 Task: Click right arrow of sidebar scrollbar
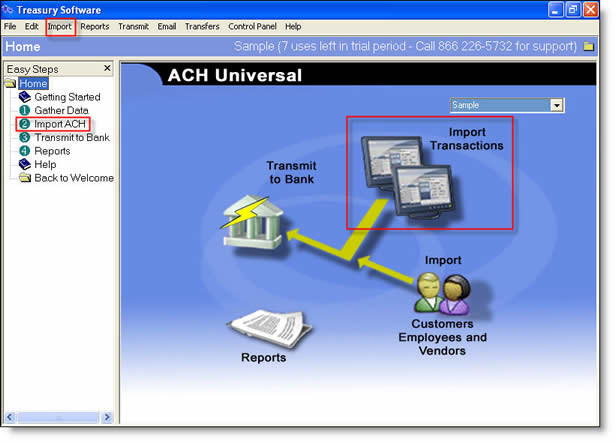[x=107, y=417]
